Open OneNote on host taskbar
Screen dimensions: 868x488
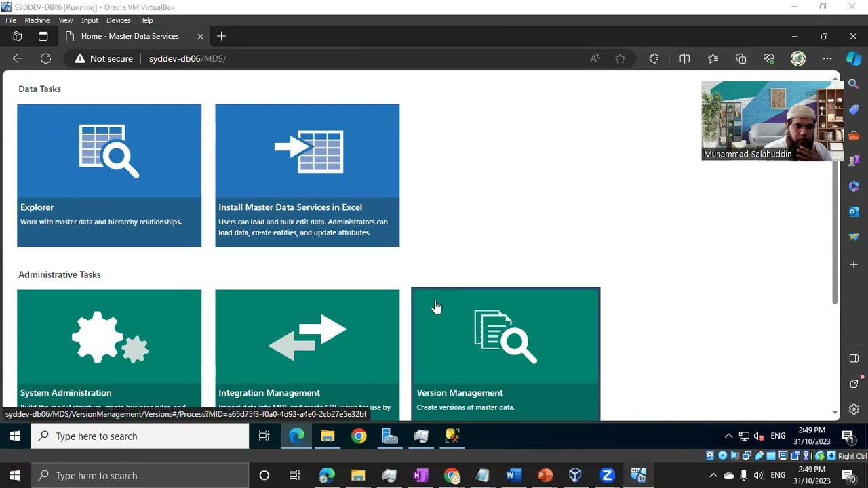click(420, 475)
